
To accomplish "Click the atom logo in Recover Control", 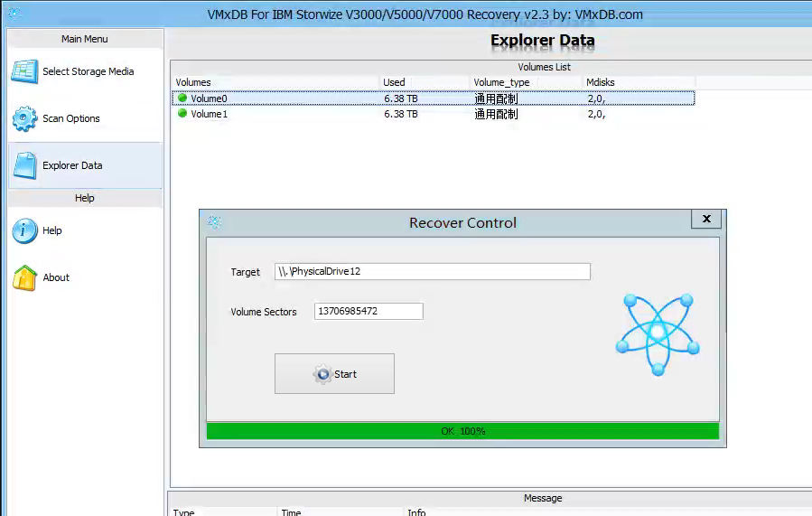I will click(x=658, y=334).
